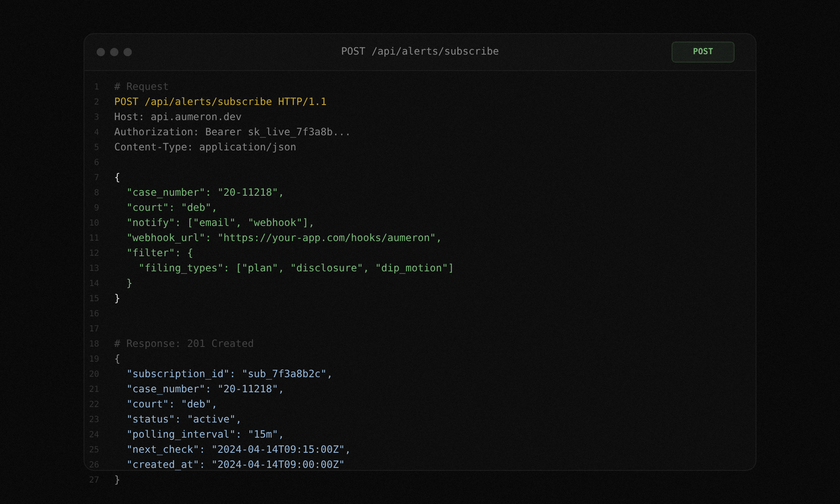Click the '# Response: 201 Created' comment
This screenshot has height=504, width=840.
[x=184, y=344]
